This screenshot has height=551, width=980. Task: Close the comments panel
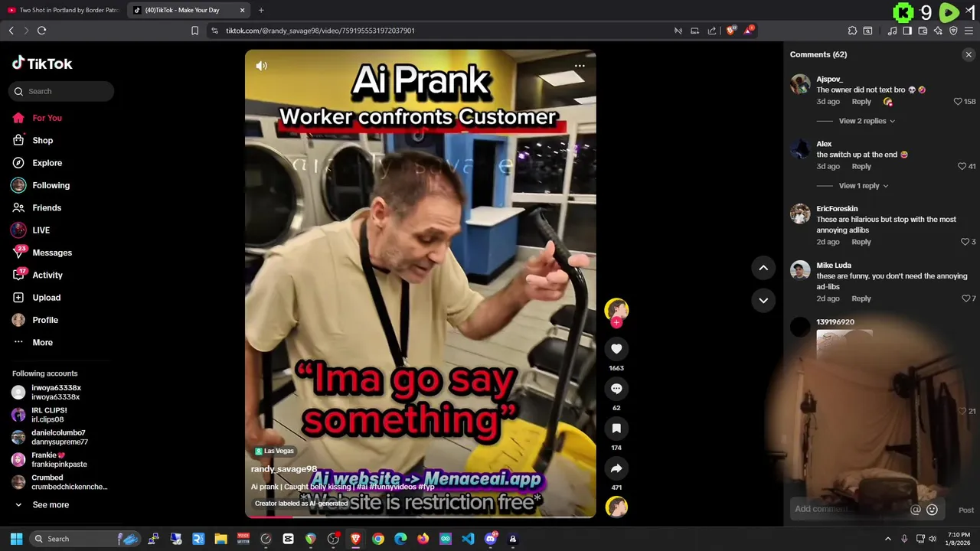[x=969, y=54]
